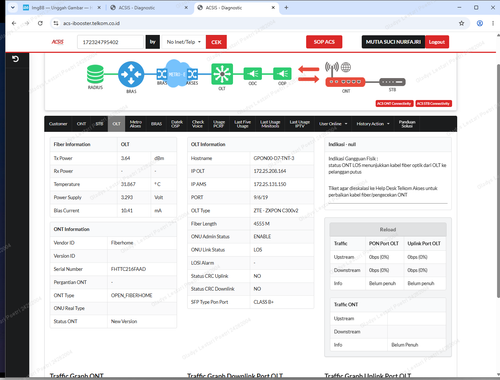Click the RADIUS database icon

point(95,74)
